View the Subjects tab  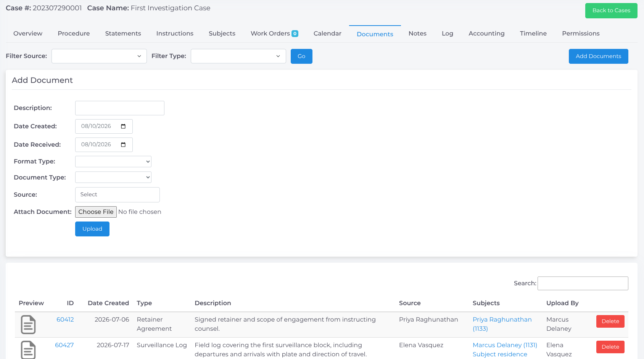point(222,34)
